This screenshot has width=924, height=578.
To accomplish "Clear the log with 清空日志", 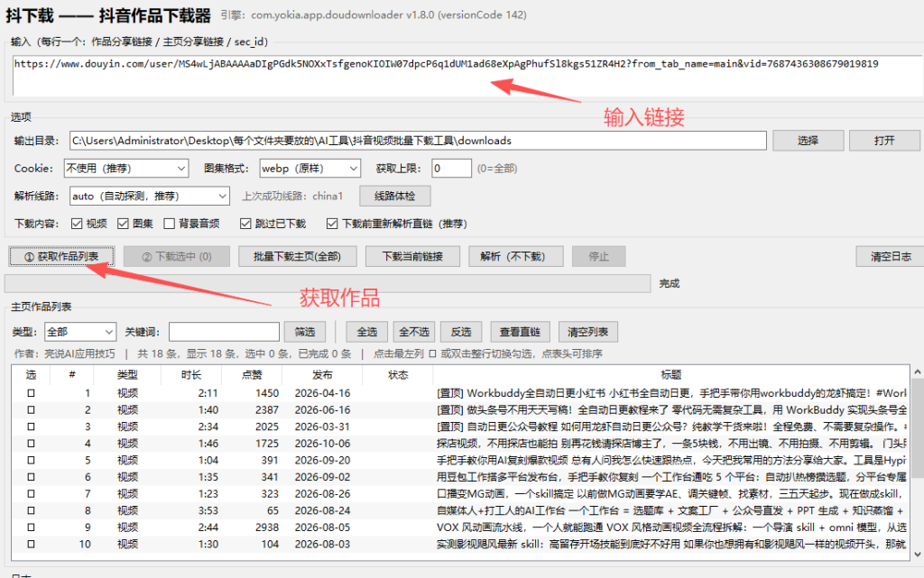I will [891, 257].
